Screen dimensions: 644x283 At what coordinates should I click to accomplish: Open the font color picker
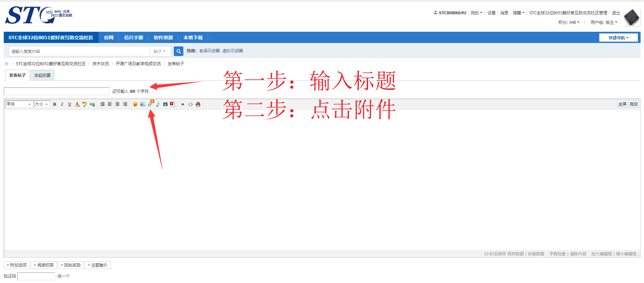tap(77, 104)
